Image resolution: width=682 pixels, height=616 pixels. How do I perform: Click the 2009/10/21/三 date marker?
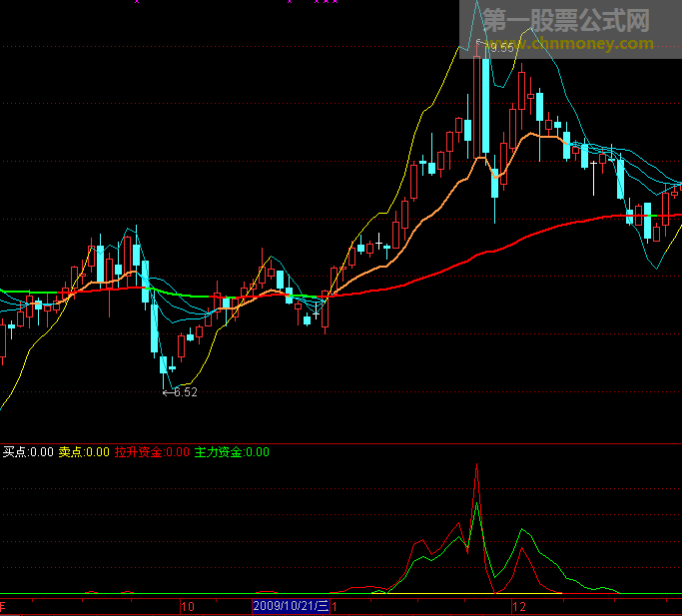click(291, 606)
